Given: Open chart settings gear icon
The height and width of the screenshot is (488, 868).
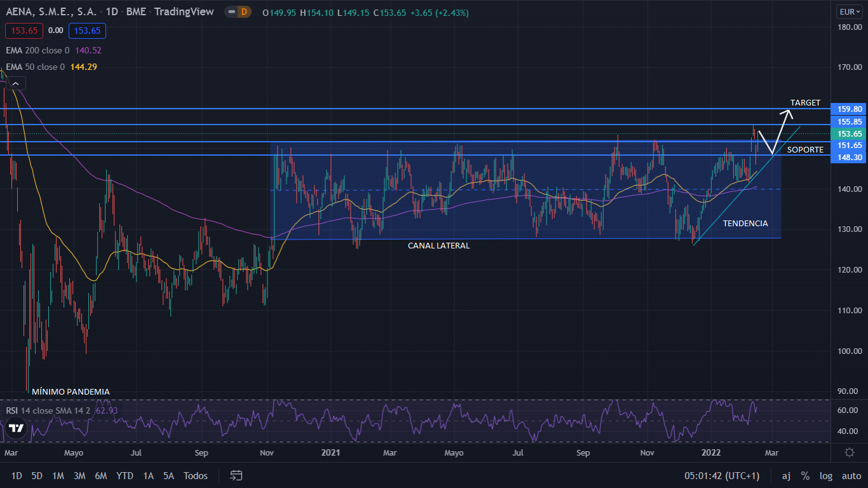Looking at the screenshot, I should click(850, 452).
